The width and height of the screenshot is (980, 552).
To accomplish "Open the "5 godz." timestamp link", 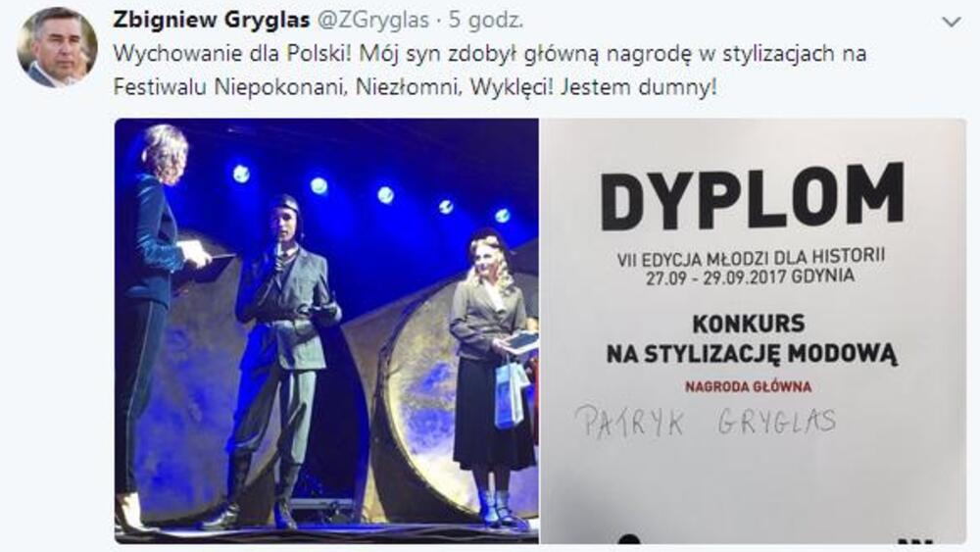I will [x=486, y=21].
